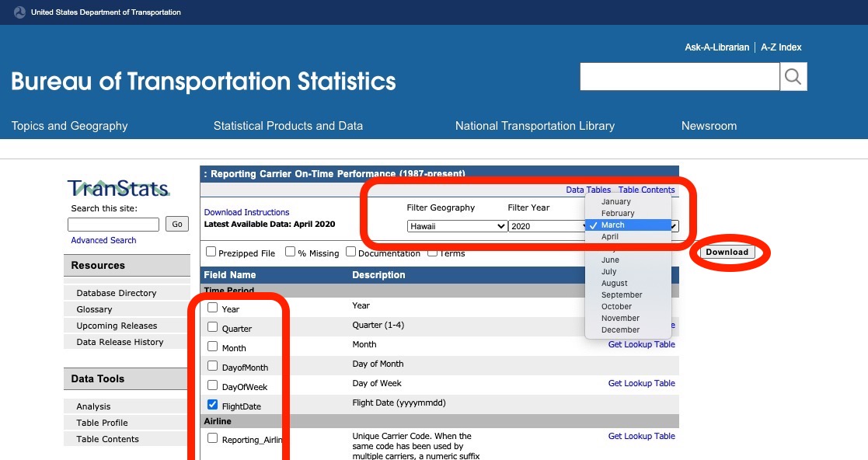Click the US Department of Transportation logo icon
868x460 pixels.
[19, 12]
